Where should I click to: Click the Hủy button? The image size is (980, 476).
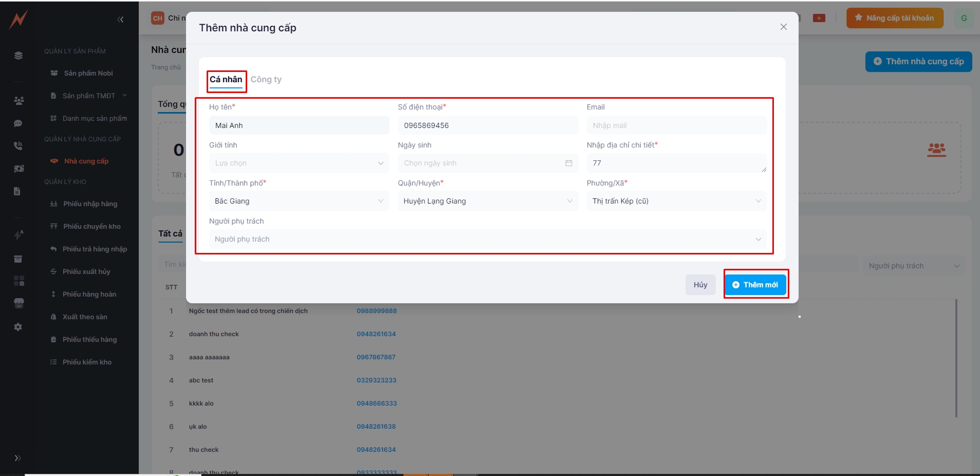(700, 285)
